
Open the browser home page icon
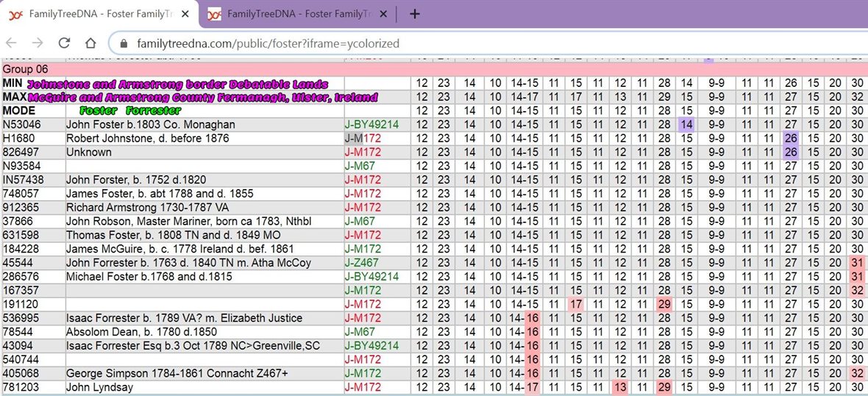pos(90,43)
